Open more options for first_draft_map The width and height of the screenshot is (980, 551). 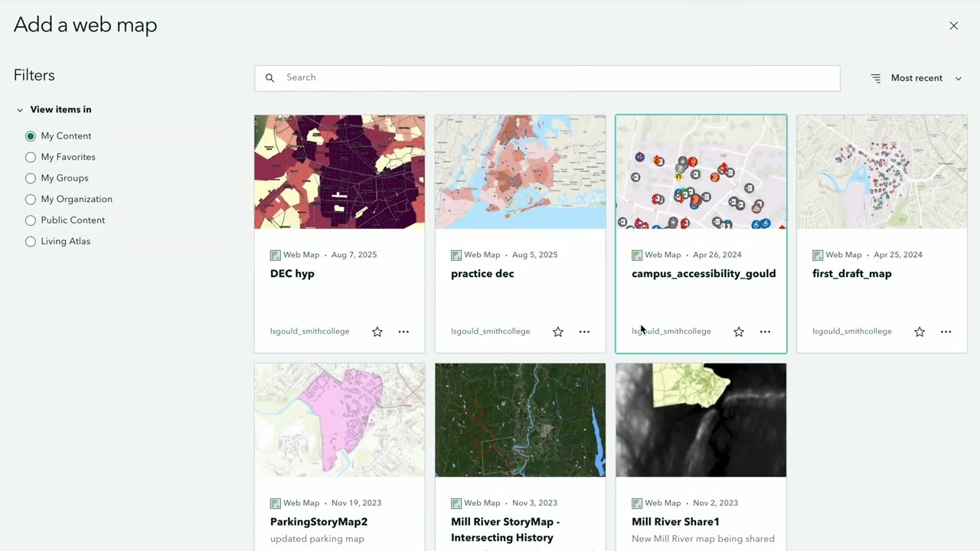[x=946, y=331]
